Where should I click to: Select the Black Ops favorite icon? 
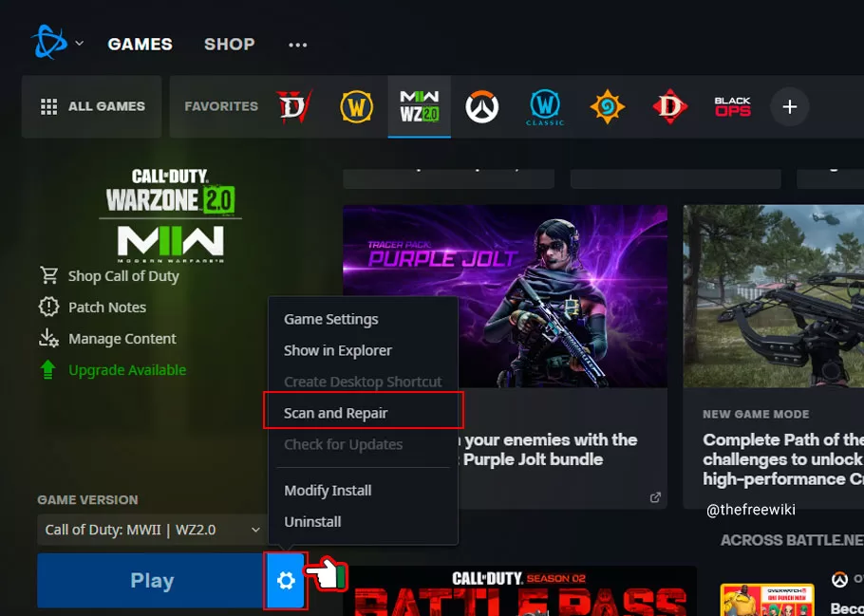732,106
